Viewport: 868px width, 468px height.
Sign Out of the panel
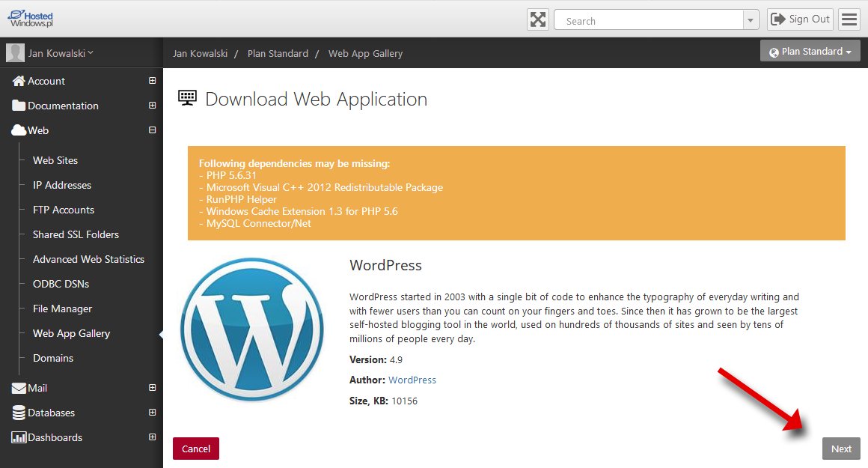tap(800, 19)
